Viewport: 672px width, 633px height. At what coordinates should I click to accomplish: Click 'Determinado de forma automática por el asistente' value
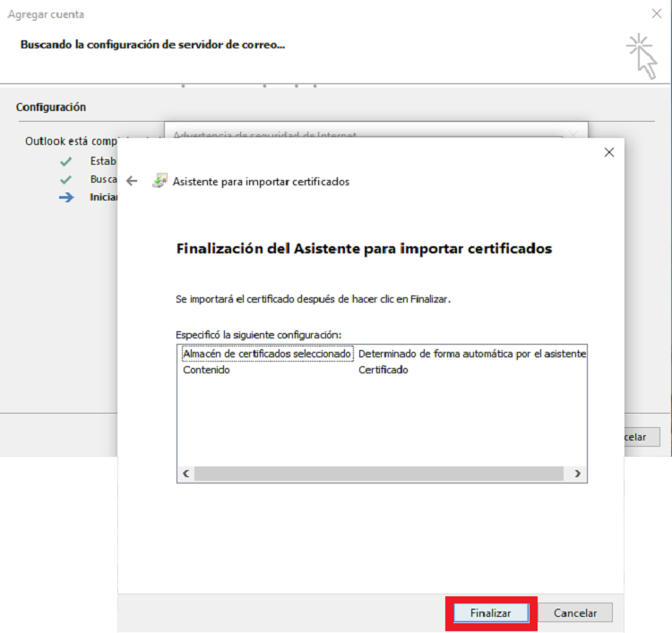[x=472, y=354]
